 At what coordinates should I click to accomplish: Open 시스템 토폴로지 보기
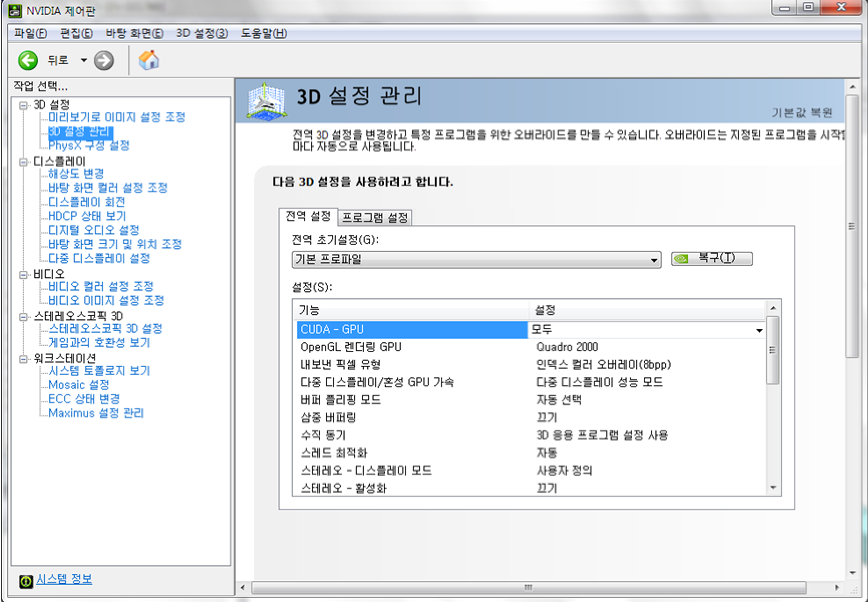pos(99,371)
